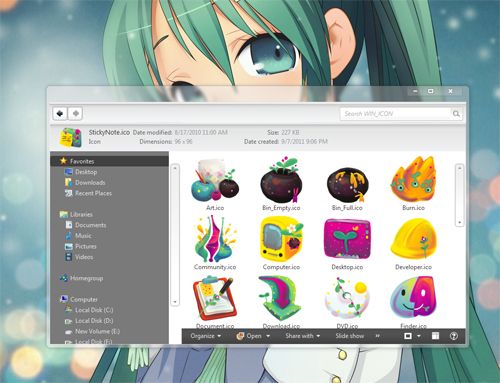Open the Share with dropdown
The height and width of the screenshot is (383, 500).
pos(302,336)
